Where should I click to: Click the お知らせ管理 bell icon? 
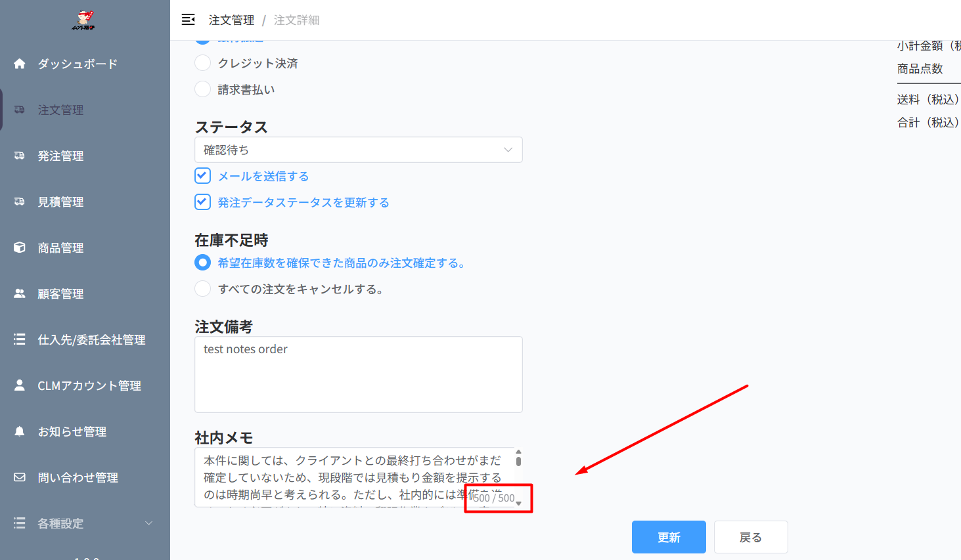pos(20,431)
